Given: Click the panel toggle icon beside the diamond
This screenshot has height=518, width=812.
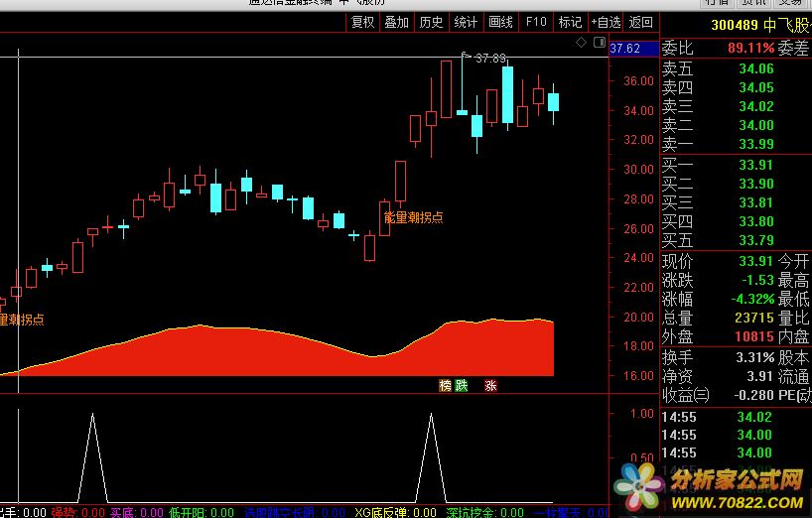Looking at the screenshot, I should pos(598,44).
